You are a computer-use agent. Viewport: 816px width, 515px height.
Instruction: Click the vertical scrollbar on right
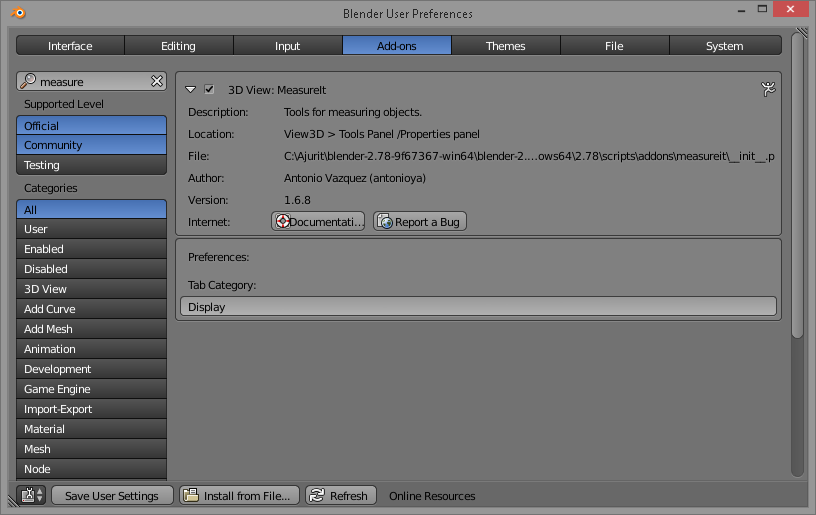point(797,186)
